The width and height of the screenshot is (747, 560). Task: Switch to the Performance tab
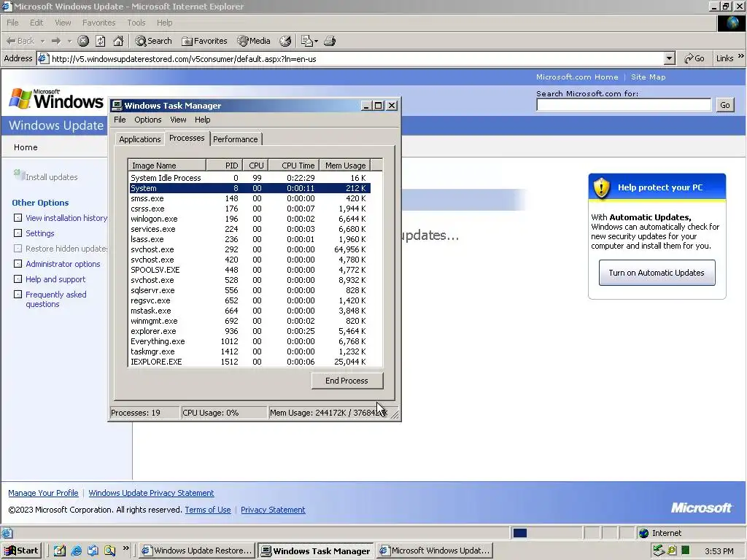click(236, 139)
